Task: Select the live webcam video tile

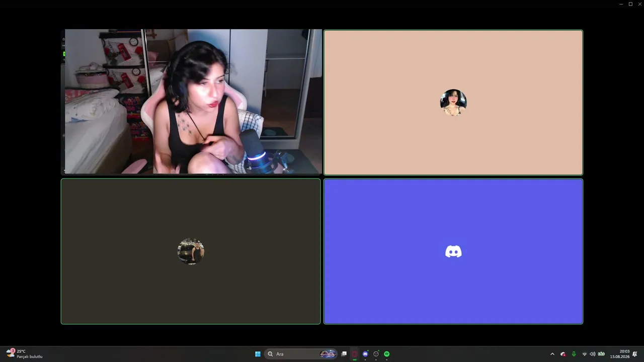Action: pos(191,102)
